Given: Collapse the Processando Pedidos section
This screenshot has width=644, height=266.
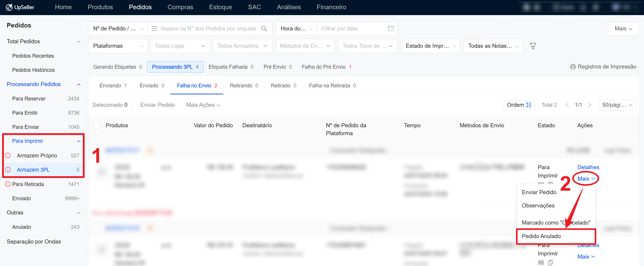Looking at the screenshot, I should point(78,84).
